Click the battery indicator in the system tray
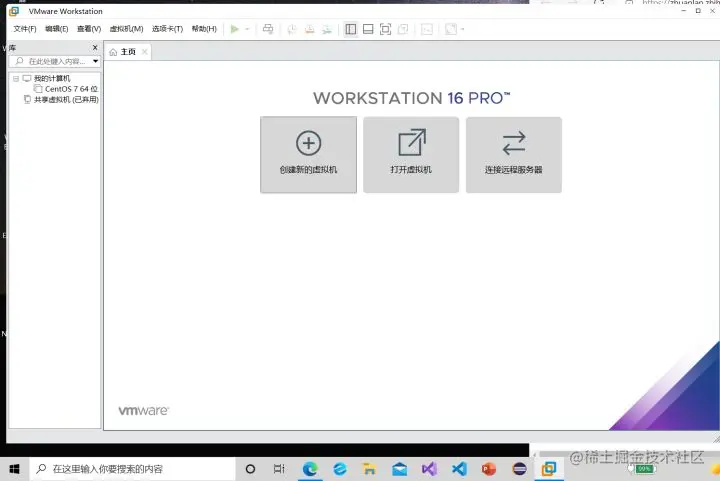The width and height of the screenshot is (720, 481). (644, 469)
